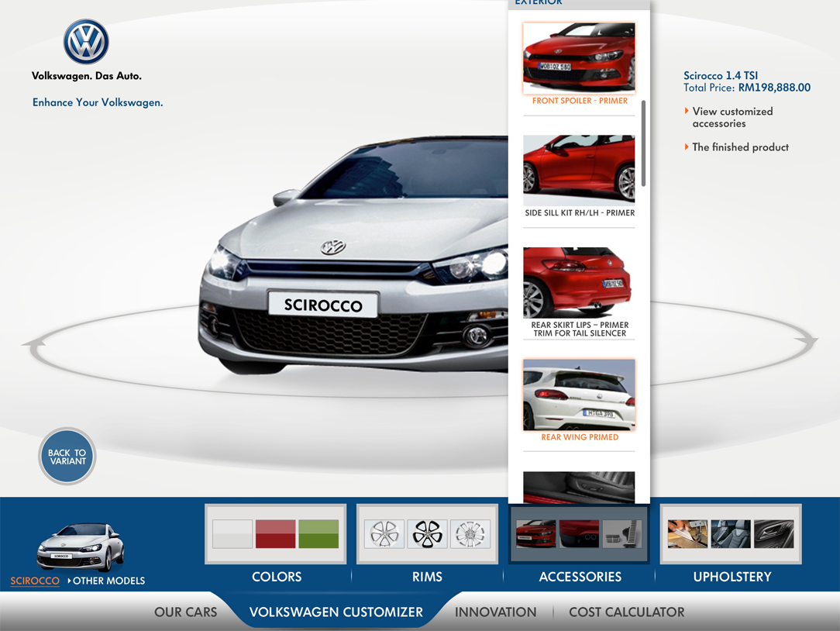Click the accessories list scrollbar
The width and height of the screenshot is (840, 631).
[643, 143]
